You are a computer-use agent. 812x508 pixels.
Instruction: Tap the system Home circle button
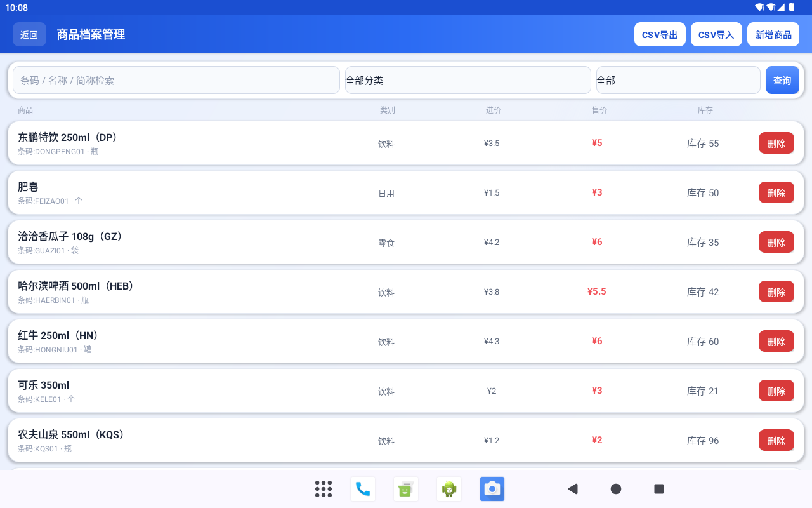pyautogui.click(x=616, y=489)
